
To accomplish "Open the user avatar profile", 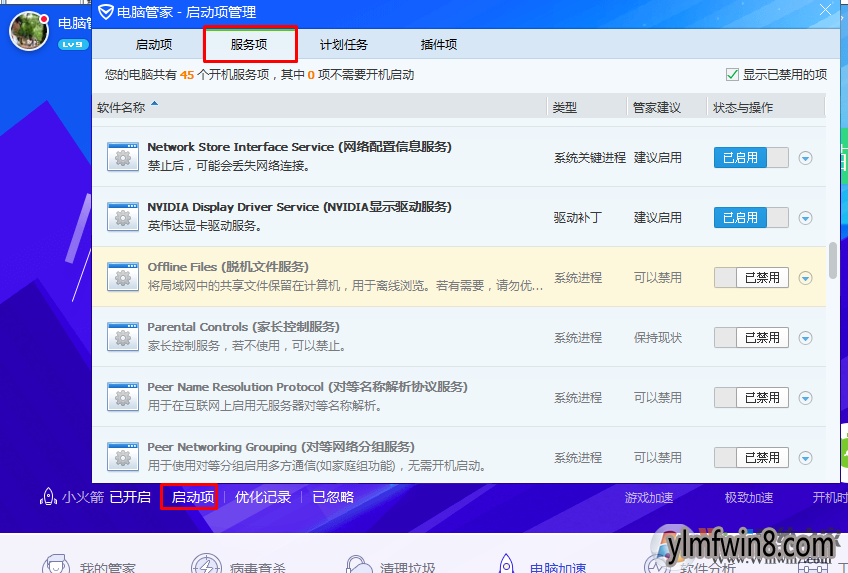I will tap(29, 31).
